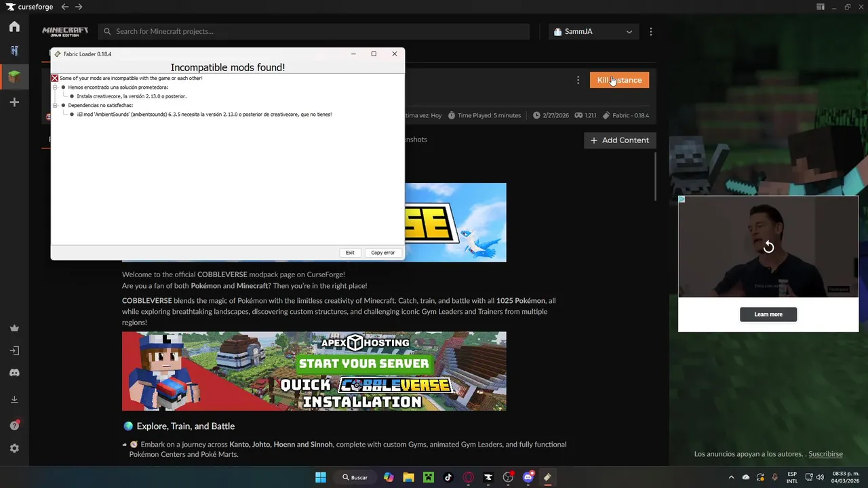Click the gamepad icon beside 1.21.1

578,115
